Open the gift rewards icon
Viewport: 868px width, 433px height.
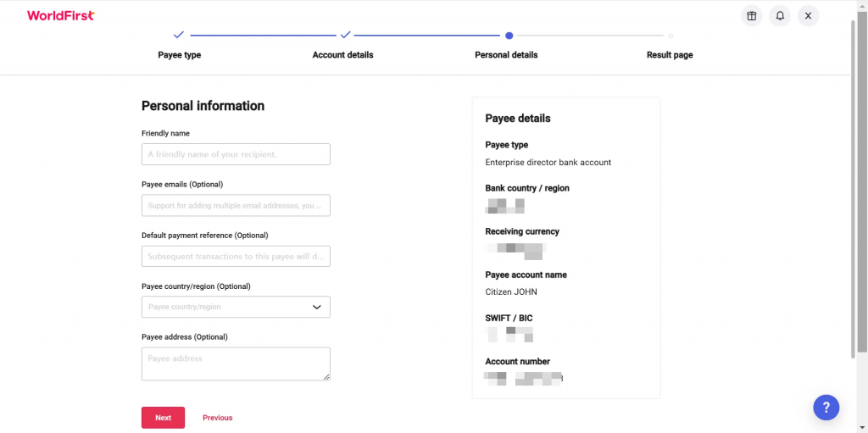tap(751, 16)
